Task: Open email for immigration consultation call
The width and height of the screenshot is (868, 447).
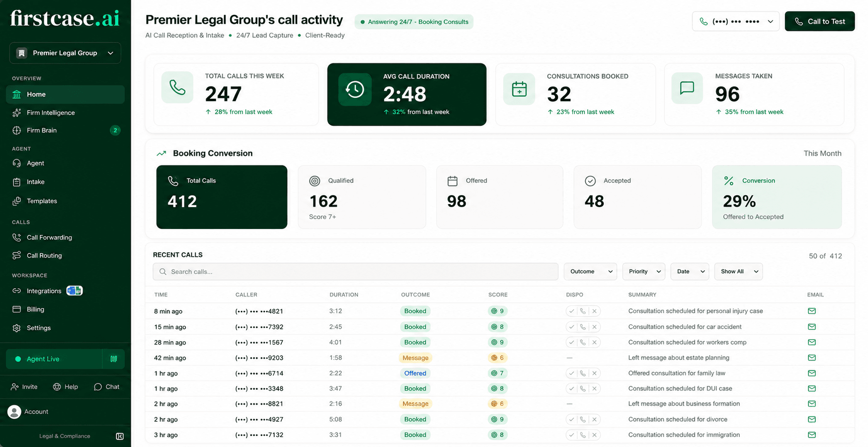Action: [x=812, y=435]
